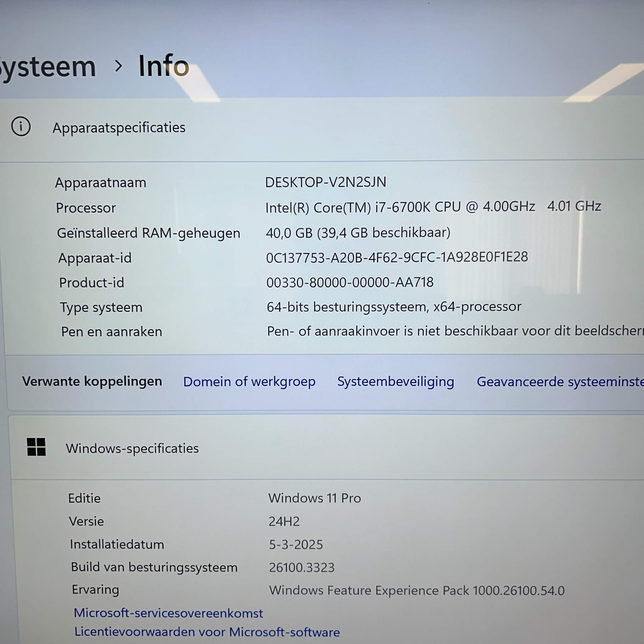The height and width of the screenshot is (644, 644).
Task: Open Licentievoorwaarden voor Microsoft-software link
Action: coord(207,632)
